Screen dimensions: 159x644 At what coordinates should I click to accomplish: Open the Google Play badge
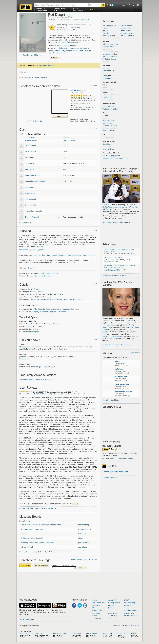(44, 605)
